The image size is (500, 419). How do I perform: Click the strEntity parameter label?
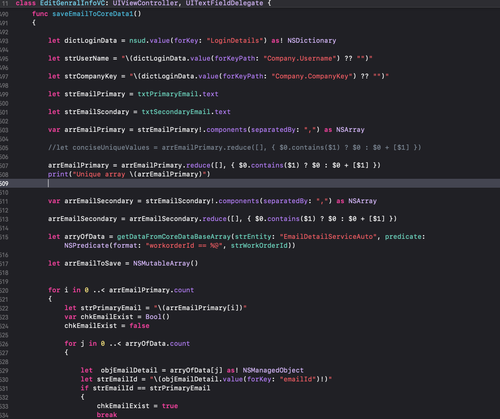[x=253, y=237]
